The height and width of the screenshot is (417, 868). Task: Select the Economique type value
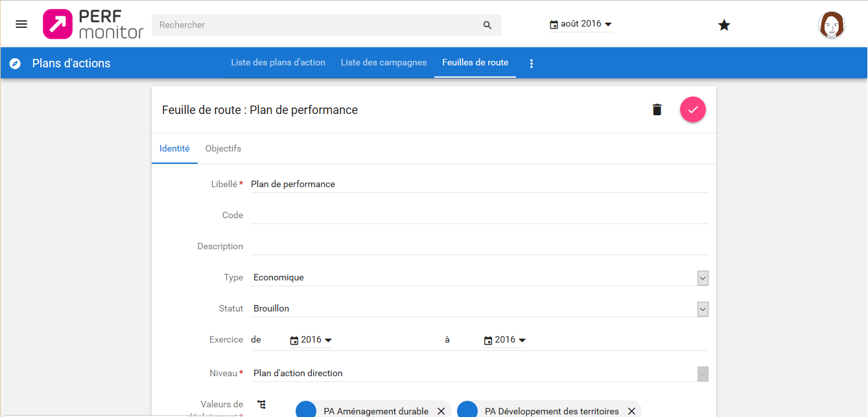click(279, 277)
